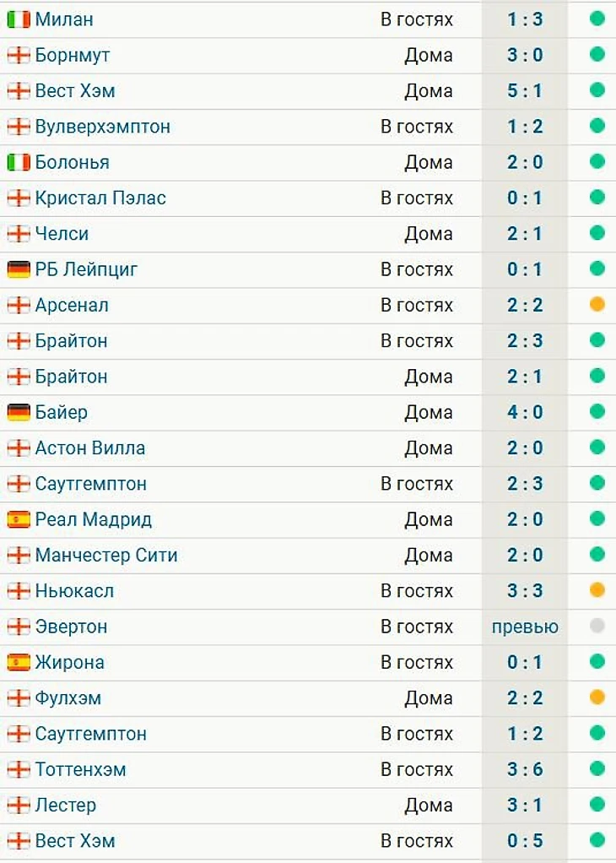This screenshot has height=863, width=616.
Task: Click the English flag beside Эвертон
Action: pos(18,627)
